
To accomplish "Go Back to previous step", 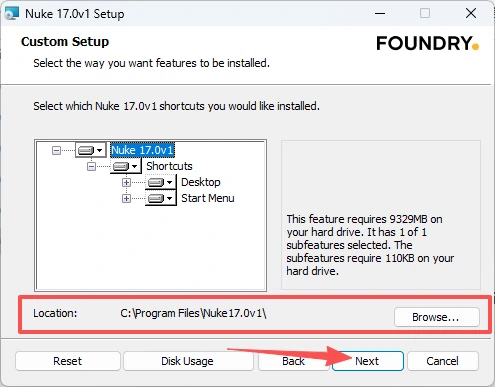I will click(293, 361).
